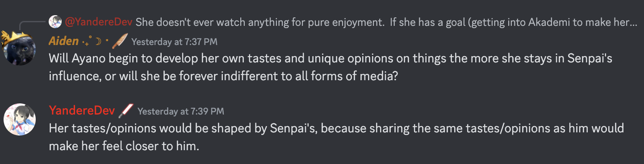Open the red YandereDev username profile popup
The height and width of the screenshot is (164, 644).
point(82,111)
